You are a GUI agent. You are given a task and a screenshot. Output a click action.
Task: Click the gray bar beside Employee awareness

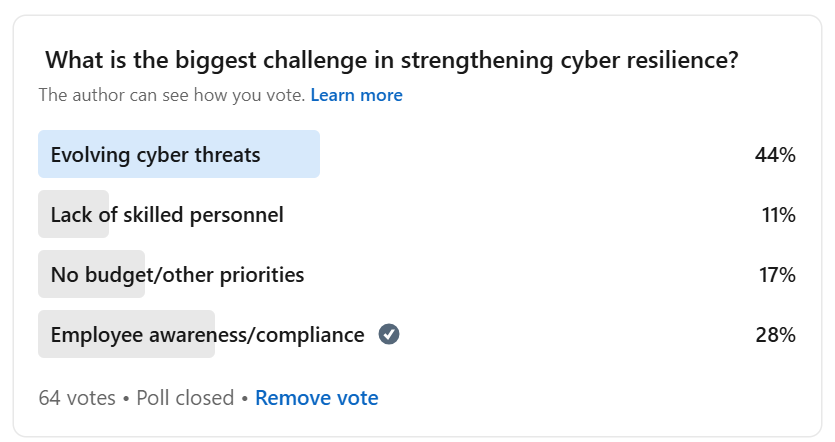[44, 335]
